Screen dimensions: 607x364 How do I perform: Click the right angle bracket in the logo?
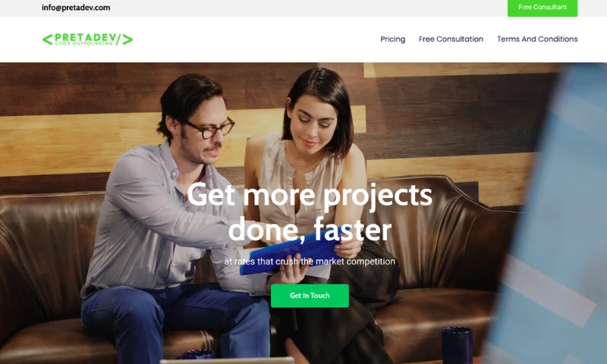(127, 39)
